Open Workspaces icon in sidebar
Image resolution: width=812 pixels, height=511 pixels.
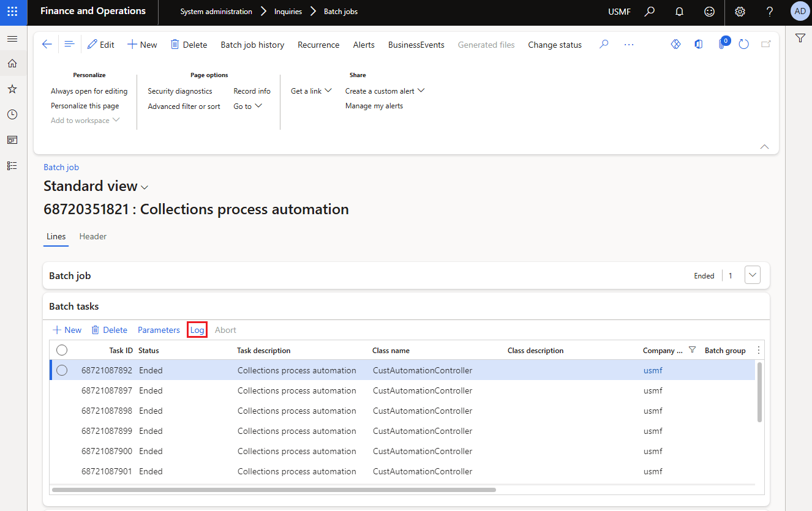click(12, 140)
